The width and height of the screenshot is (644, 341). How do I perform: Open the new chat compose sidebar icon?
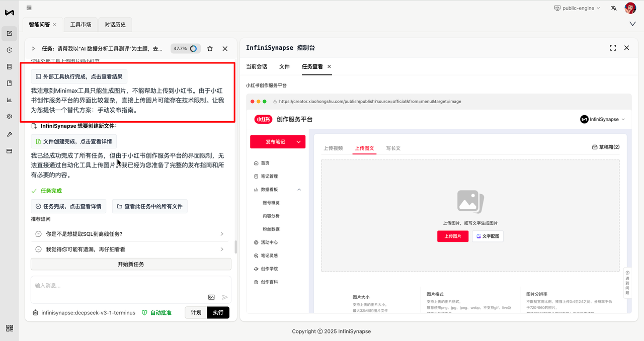click(9, 34)
